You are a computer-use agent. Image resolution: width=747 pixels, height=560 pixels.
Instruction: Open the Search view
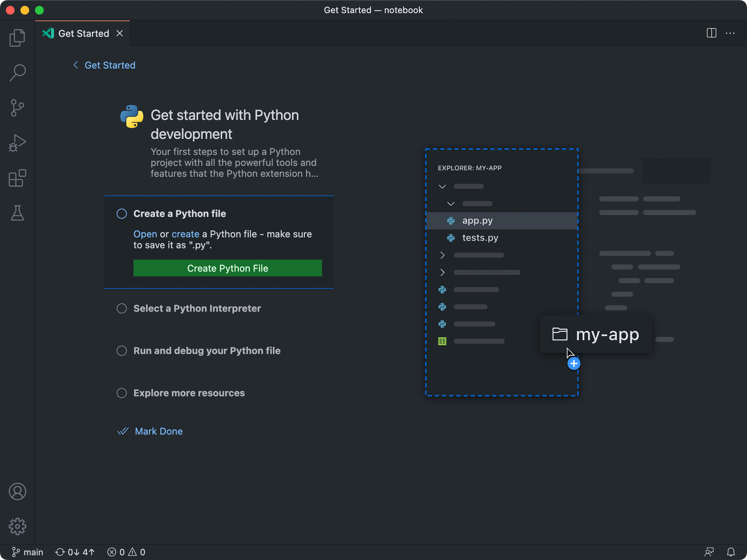coord(17,72)
